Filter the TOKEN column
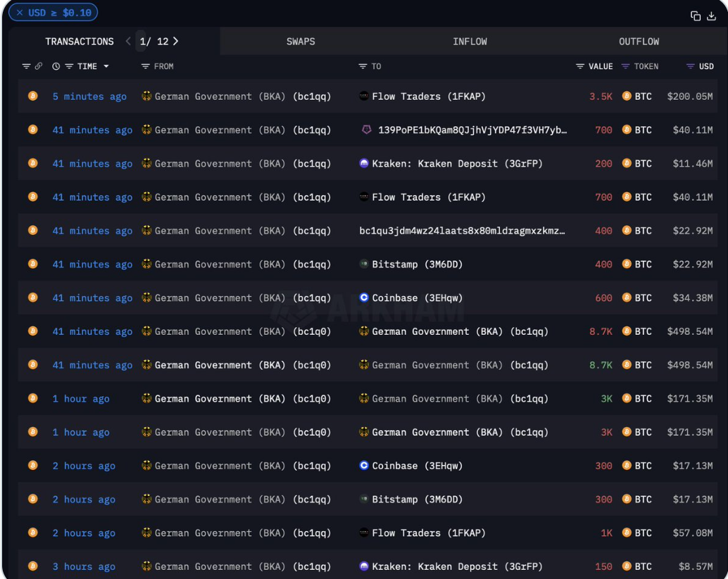Viewport: 728px width, 579px height. [625, 66]
